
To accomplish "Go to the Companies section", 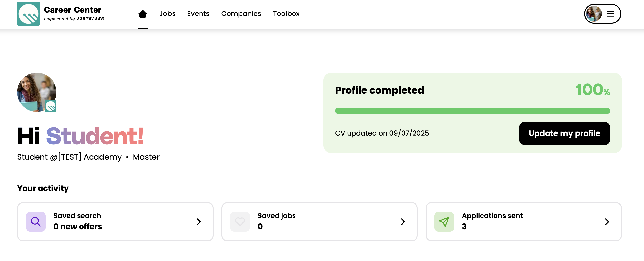I will [x=241, y=13].
